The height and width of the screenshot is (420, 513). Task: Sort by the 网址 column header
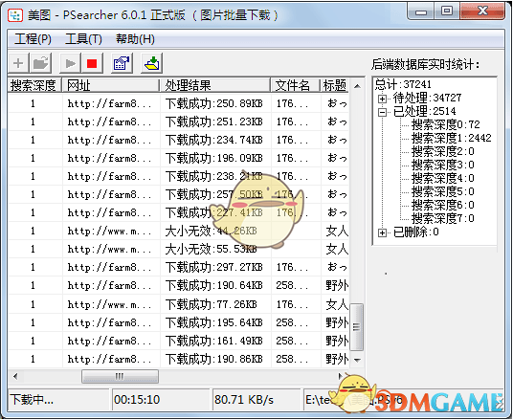pyautogui.click(x=111, y=85)
